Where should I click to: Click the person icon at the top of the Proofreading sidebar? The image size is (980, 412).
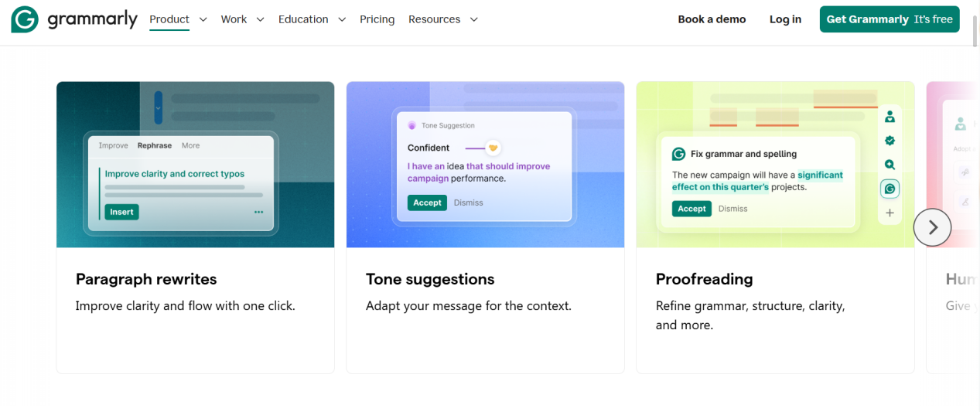(890, 117)
